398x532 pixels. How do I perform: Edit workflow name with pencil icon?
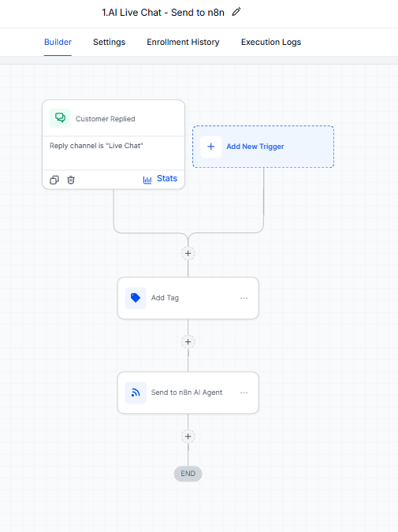tap(236, 12)
